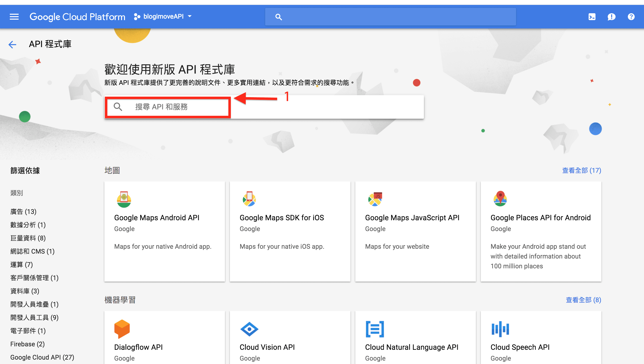Viewport: 644px width, 364px height.
Task: Expand blogimoveAPI project dropdown
Action: [190, 17]
